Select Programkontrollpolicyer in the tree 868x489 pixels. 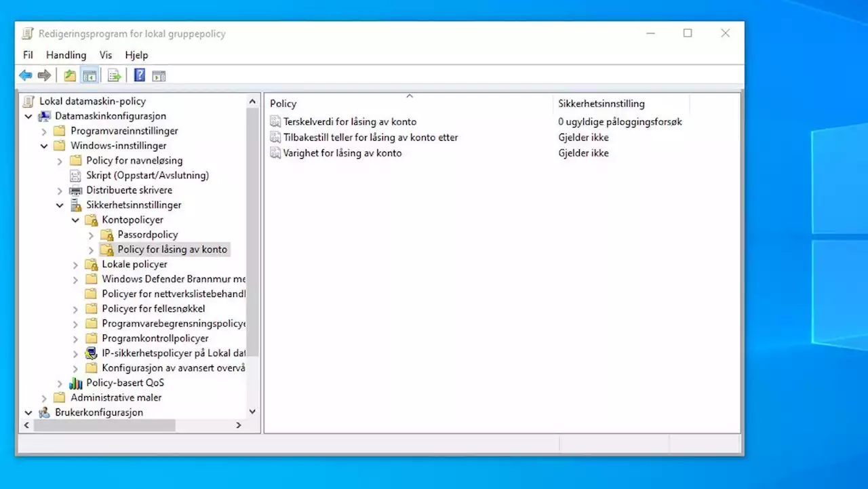coord(155,338)
